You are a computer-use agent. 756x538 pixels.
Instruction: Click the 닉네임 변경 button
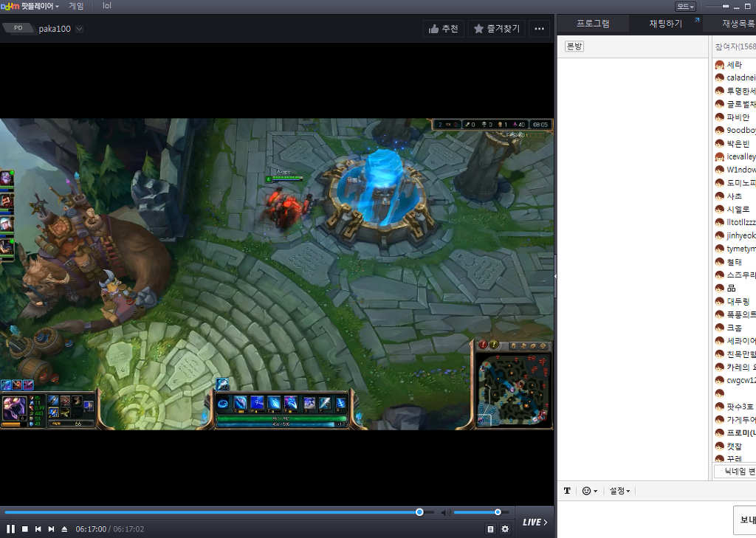(x=735, y=471)
